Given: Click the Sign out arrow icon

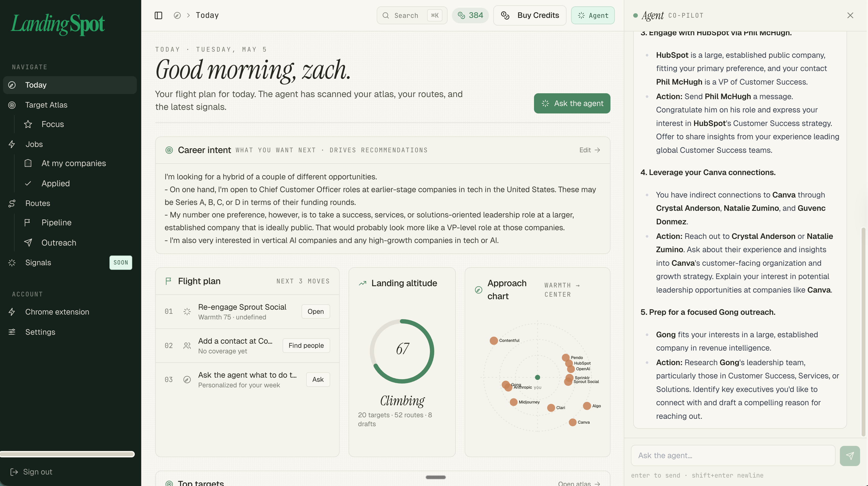Looking at the screenshot, I should 14,472.
